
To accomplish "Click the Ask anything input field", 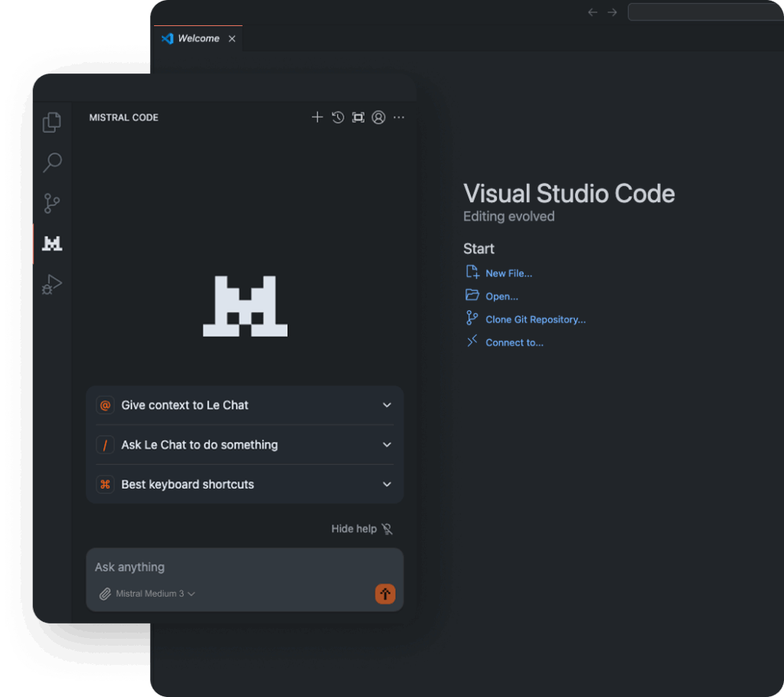I will tap(245, 567).
